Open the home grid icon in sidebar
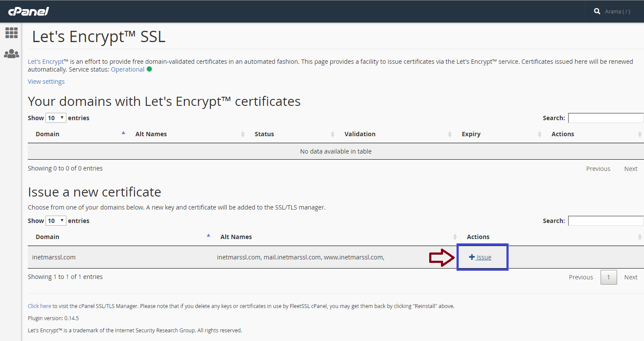The image size is (644, 341). pos(11,33)
